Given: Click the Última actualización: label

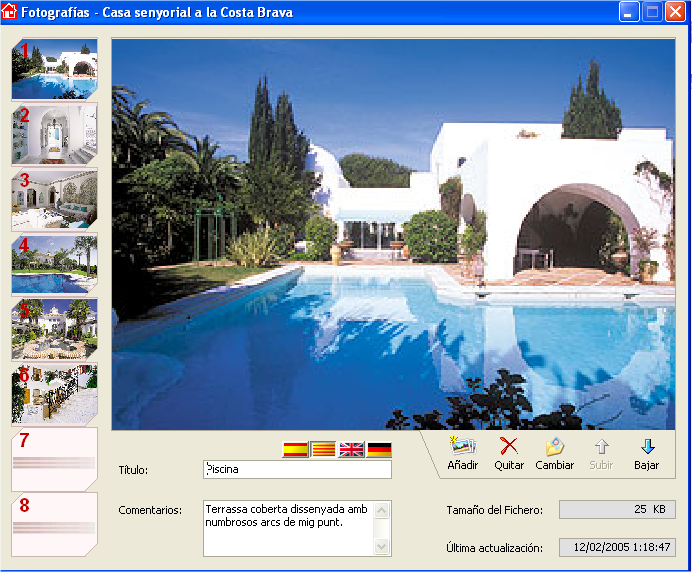Looking at the screenshot, I should [x=494, y=548].
